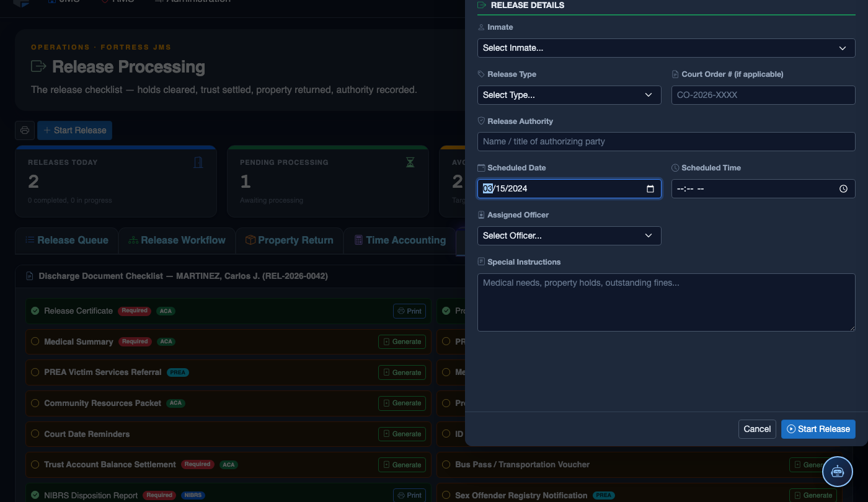Click into the Release Authority text field
The height and width of the screenshot is (502, 868).
[x=666, y=141]
